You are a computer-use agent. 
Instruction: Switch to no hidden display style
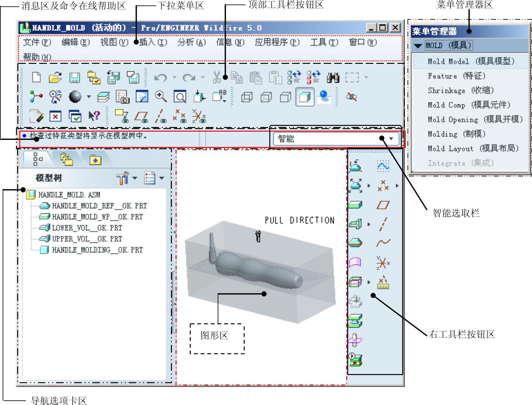pos(285,97)
